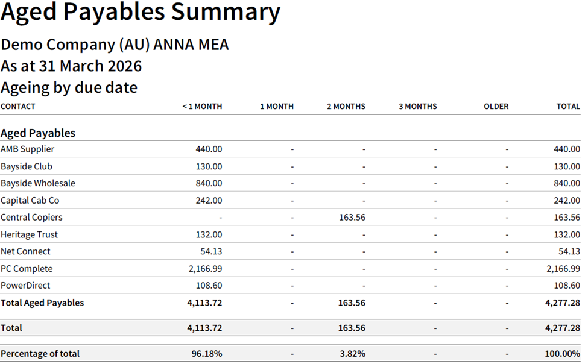
Task: Select Bayside Wholesale contact
Action: click(38, 183)
